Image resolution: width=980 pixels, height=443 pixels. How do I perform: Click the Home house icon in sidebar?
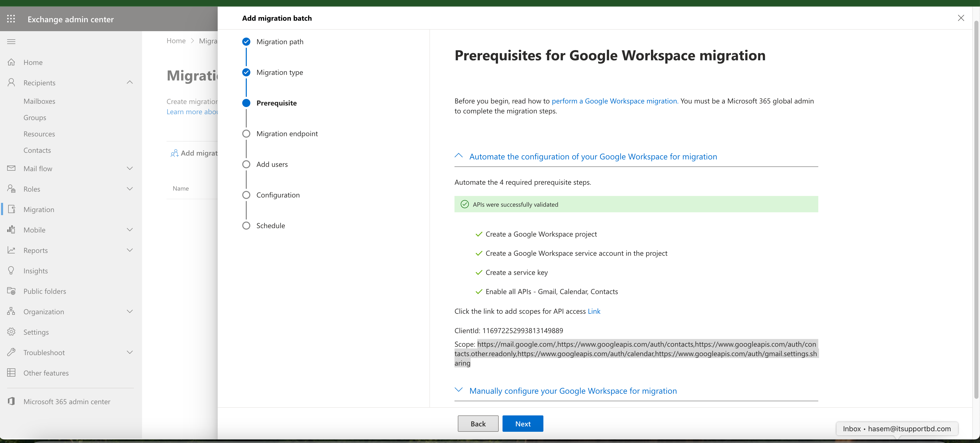click(x=11, y=62)
